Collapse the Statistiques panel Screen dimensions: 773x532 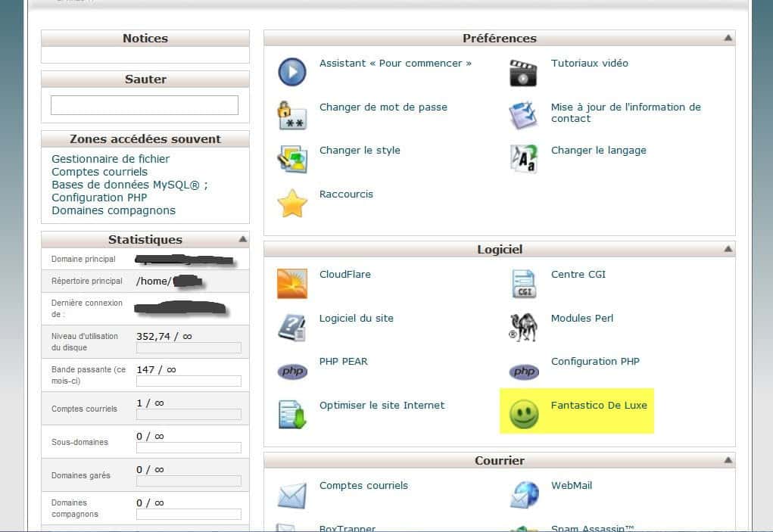tap(242, 239)
